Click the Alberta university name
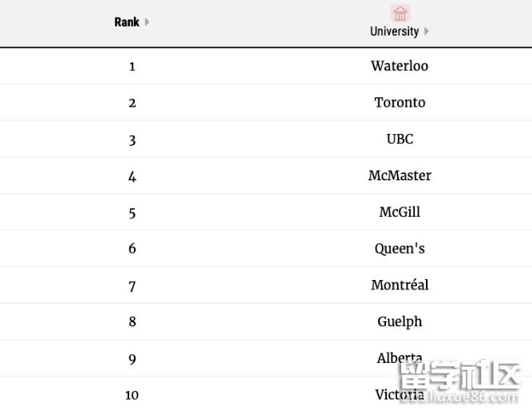 click(400, 358)
